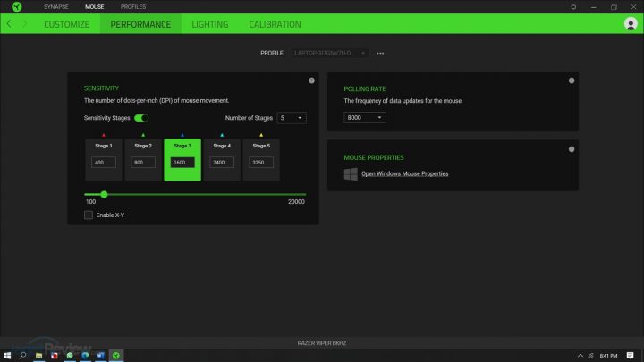This screenshot has height=362, width=644.
Task: Go back with the left arrow
Action: coord(9,24)
